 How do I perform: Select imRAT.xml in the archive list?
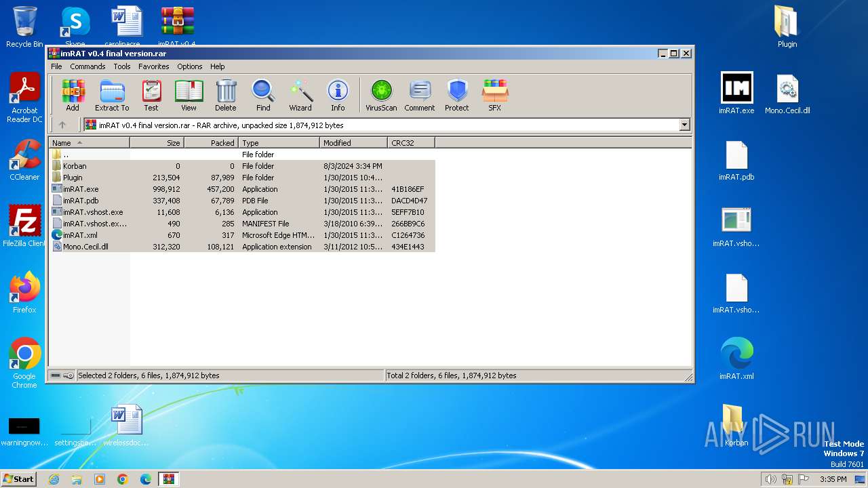pyautogui.click(x=243, y=235)
